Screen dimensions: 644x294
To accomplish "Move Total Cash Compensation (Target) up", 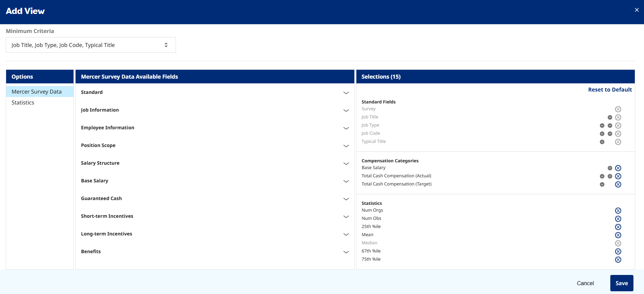I will pos(602,184).
